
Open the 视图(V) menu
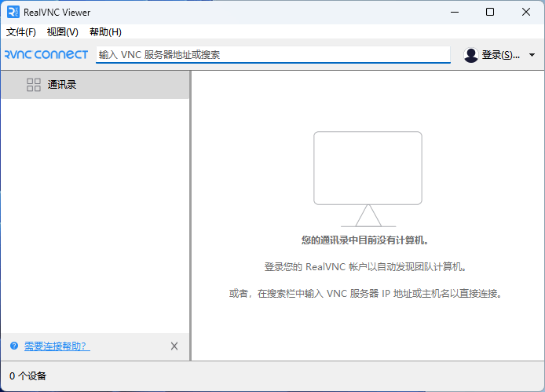point(63,32)
